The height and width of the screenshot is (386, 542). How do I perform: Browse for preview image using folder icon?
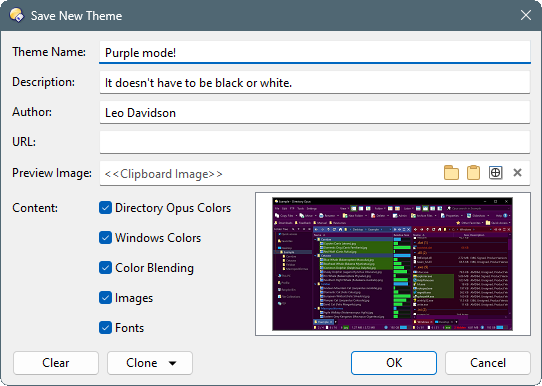coord(451,173)
